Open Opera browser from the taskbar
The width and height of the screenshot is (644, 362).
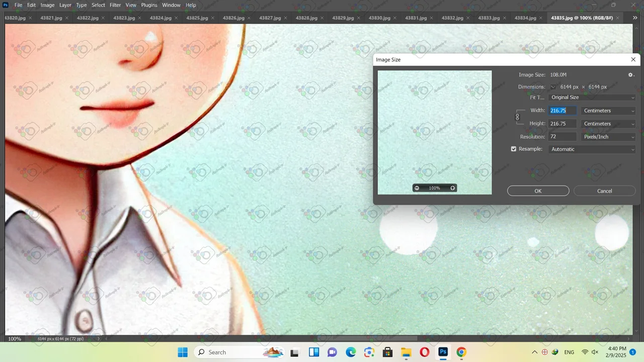[x=424, y=352]
